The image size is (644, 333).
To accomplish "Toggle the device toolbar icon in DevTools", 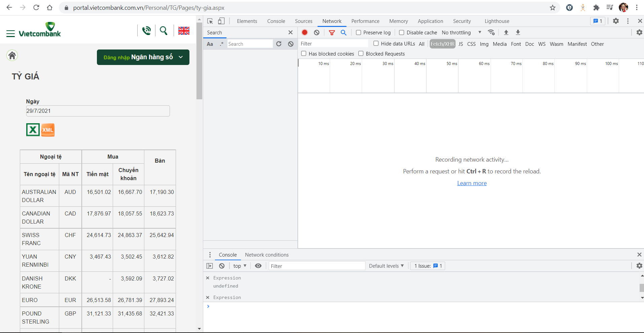I will pos(221,21).
